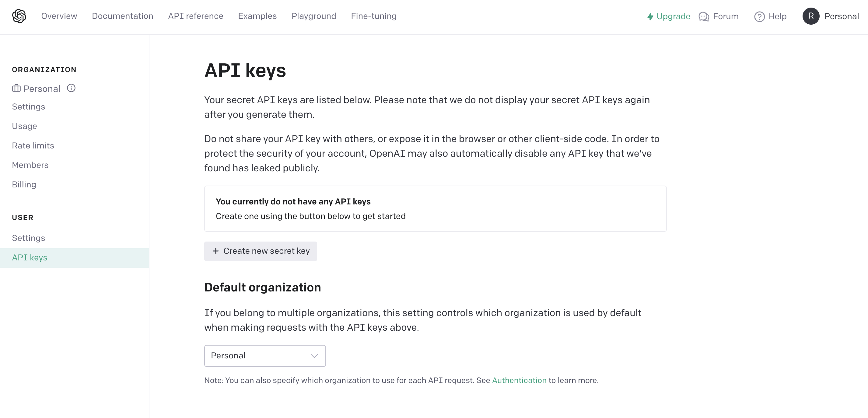868x418 pixels.
Task: Select the Playground navigation tab
Action: pyautogui.click(x=313, y=16)
